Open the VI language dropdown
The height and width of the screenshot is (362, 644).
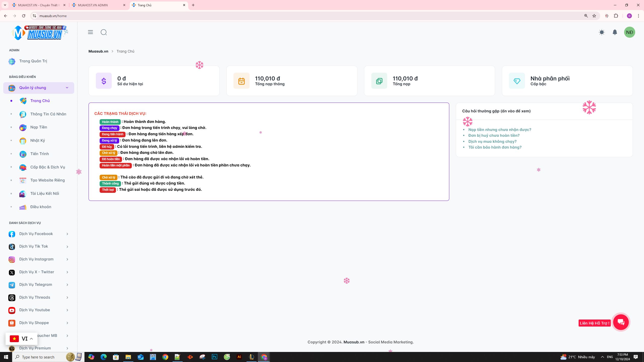[21, 338]
